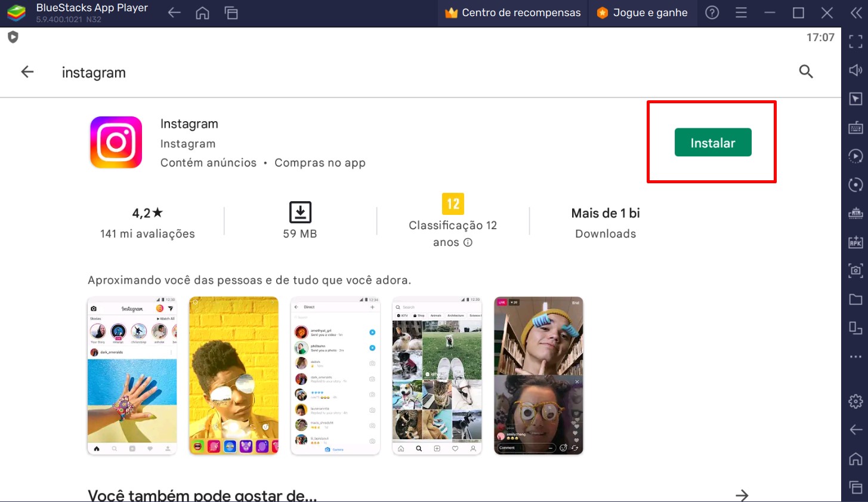Take a screenshot with the camera icon
The width and height of the screenshot is (868, 502).
[x=855, y=271]
